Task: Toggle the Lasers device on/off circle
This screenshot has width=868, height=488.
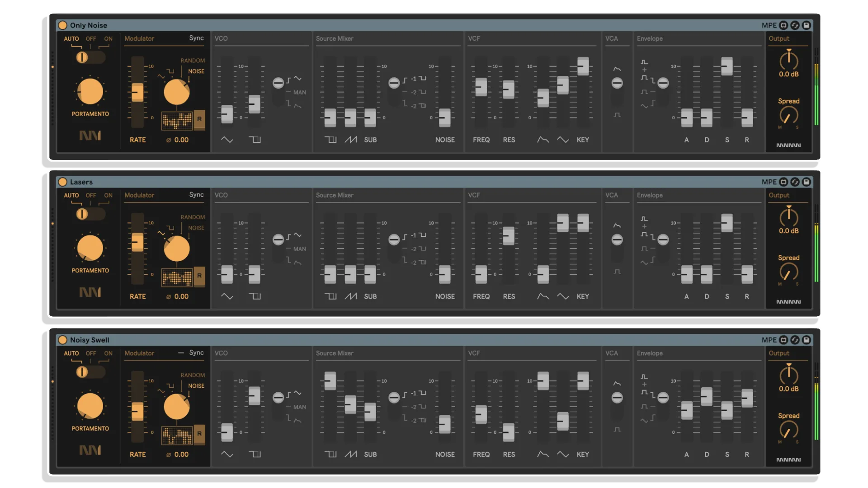Action: [x=63, y=182]
